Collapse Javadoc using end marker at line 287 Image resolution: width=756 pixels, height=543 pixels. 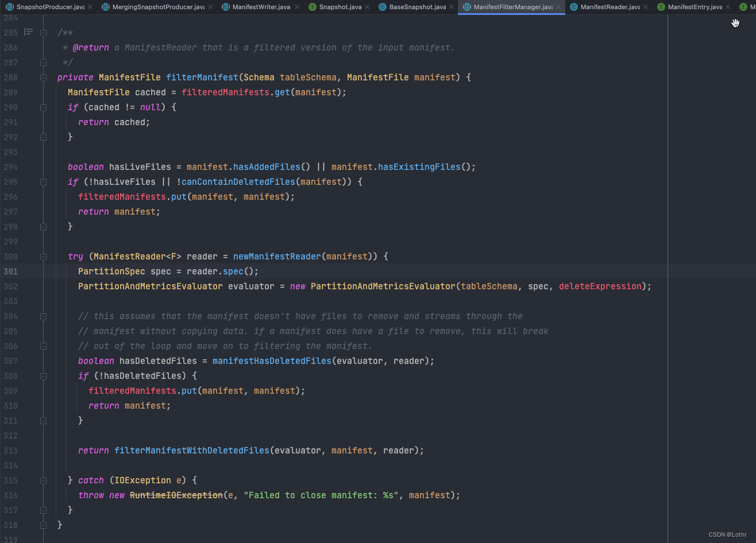[43, 62]
